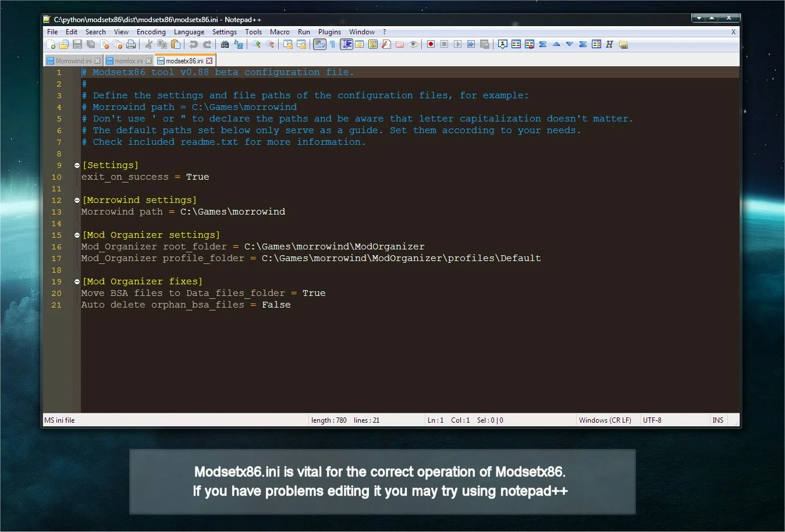Create a new document with the New icon
The width and height of the screenshot is (785, 532).
[51, 44]
